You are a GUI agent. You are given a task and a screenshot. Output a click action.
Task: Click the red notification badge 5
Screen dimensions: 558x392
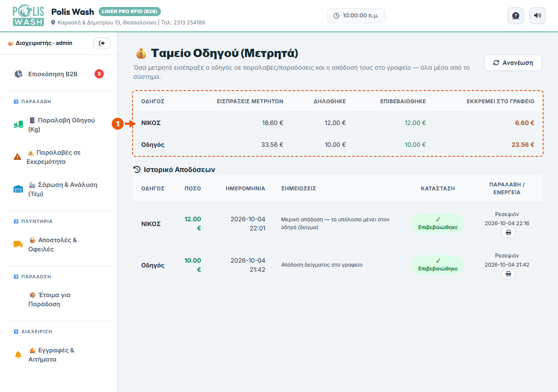tap(99, 74)
